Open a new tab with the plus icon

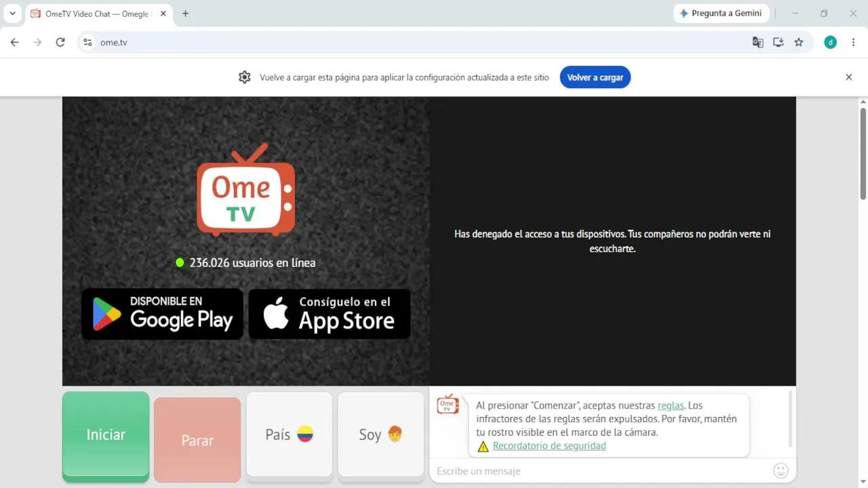tap(185, 14)
